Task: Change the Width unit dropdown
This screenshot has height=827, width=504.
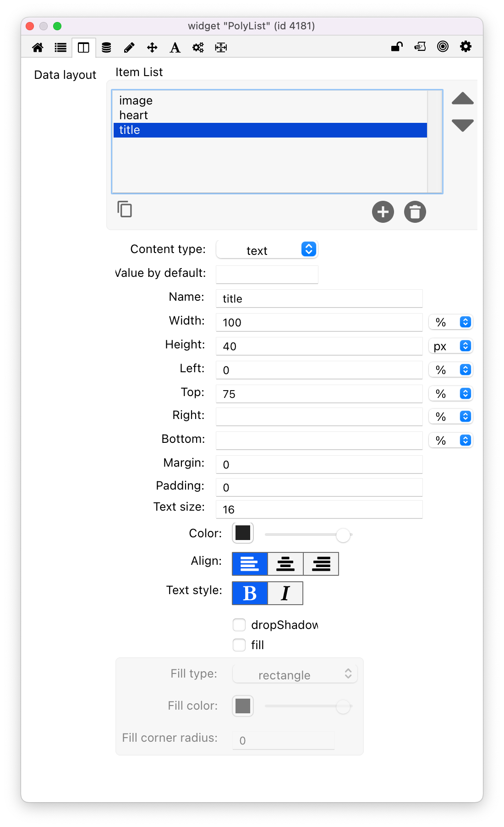Action: [x=451, y=322]
